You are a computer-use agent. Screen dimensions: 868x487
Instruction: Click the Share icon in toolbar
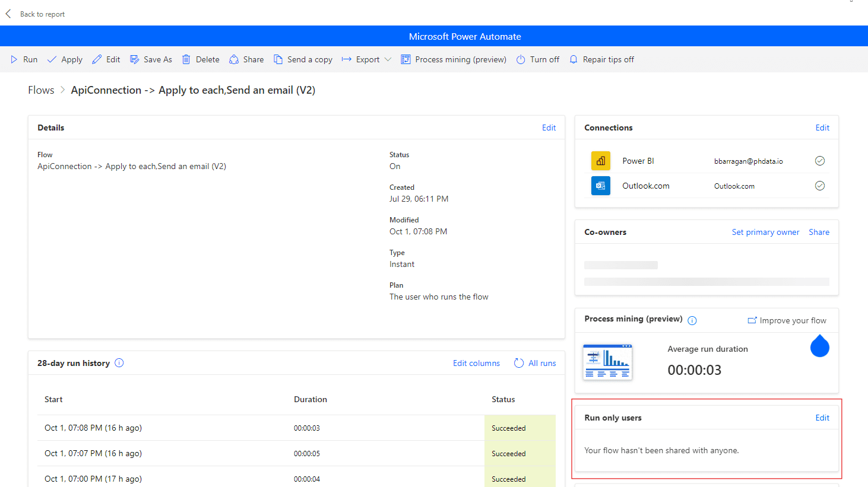234,59
